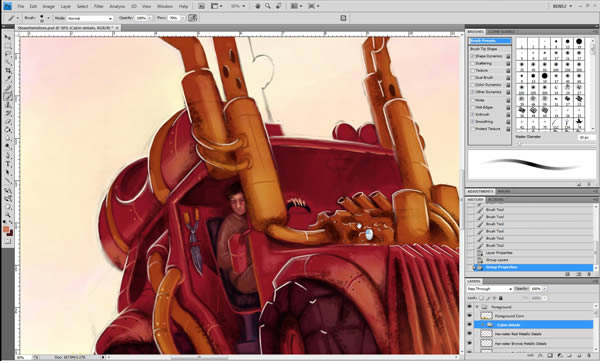Toggle Shape Dynamics checkbox

[473, 56]
